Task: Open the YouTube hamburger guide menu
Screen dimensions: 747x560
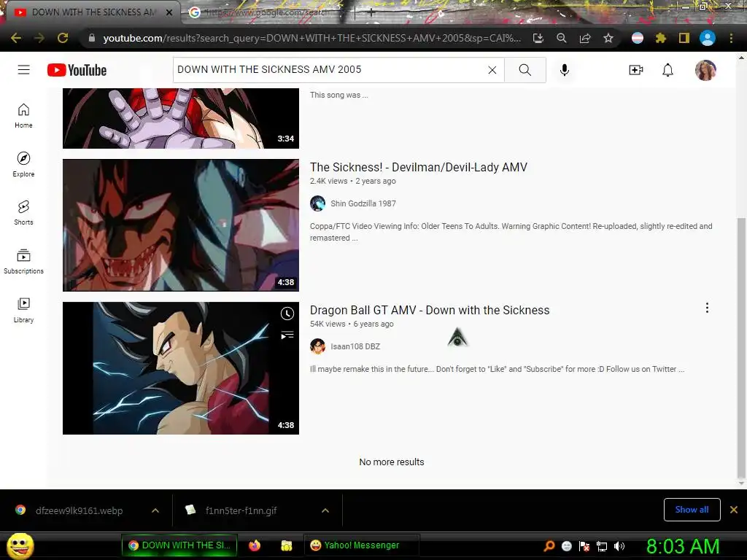Action: click(24, 70)
